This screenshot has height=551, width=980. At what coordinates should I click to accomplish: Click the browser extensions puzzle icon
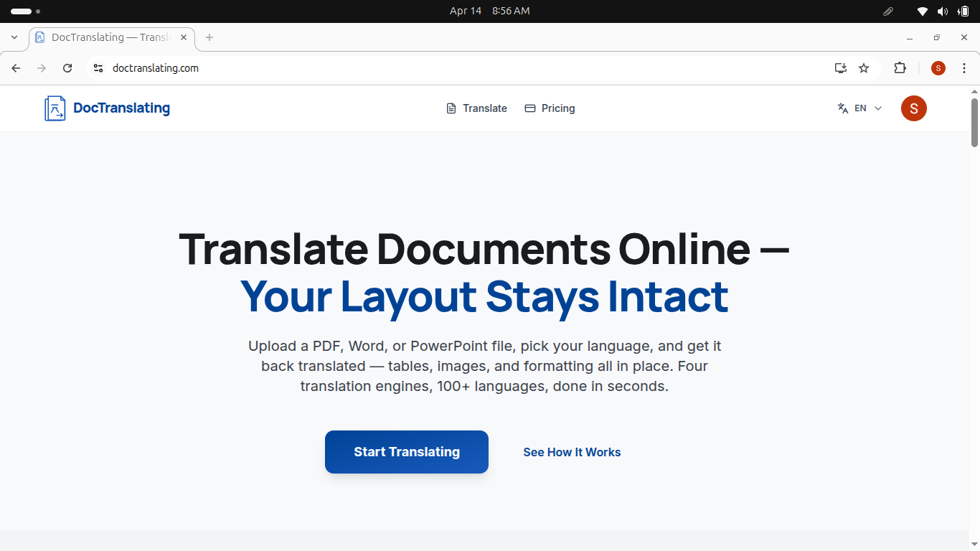pyautogui.click(x=900, y=68)
